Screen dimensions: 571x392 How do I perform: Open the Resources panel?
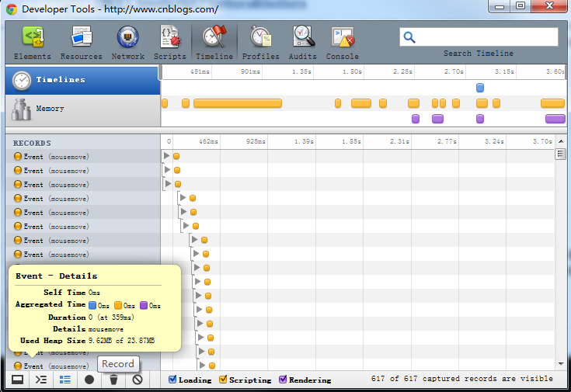(x=81, y=42)
